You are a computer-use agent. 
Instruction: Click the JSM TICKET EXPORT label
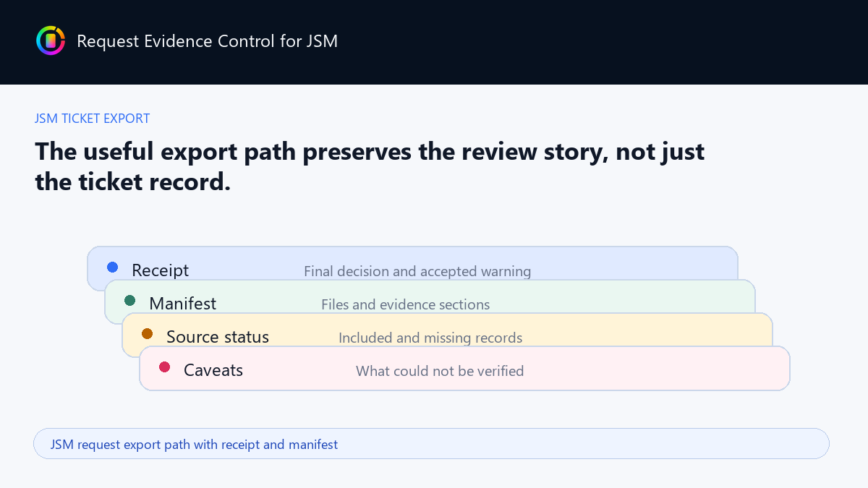coord(93,119)
